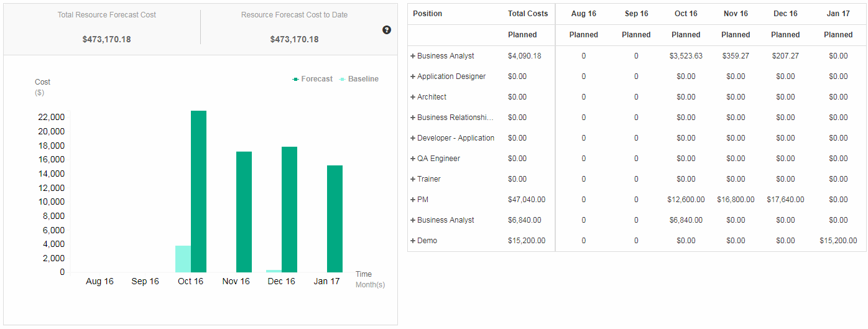Click the help question mark icon
Image resolution: width=868 pixels, height=329 pixels.
[387, 30]
